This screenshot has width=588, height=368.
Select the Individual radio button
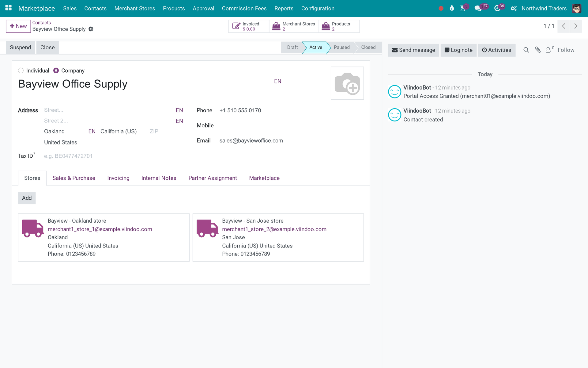[x=21, y=71]
